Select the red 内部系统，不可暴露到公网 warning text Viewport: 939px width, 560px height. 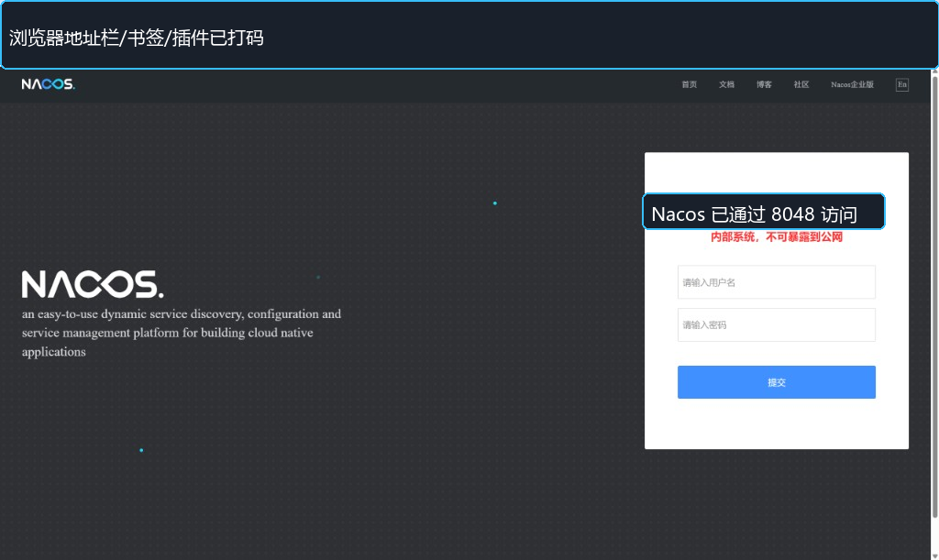[x=776, y=236]
